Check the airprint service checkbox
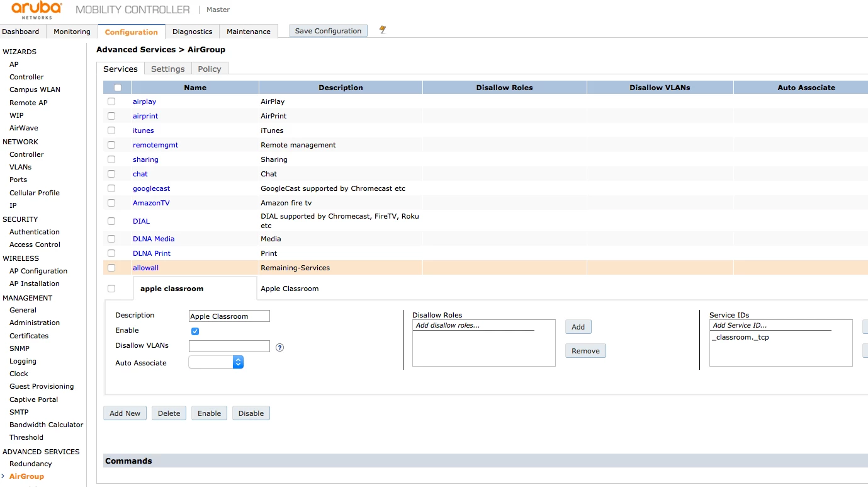Screen dimensions: 868x487 [111, 116]
